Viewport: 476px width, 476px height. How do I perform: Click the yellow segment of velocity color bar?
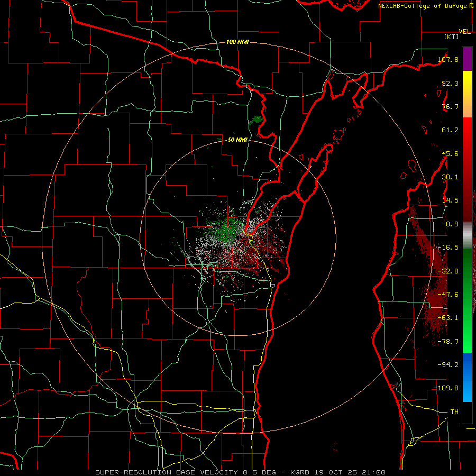[x=467, y=82]
